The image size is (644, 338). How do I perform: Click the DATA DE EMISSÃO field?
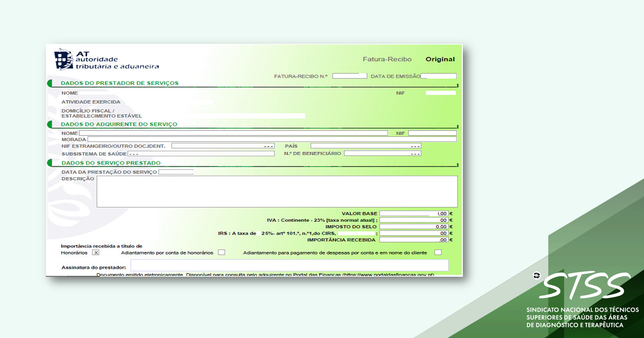point(439,75)
